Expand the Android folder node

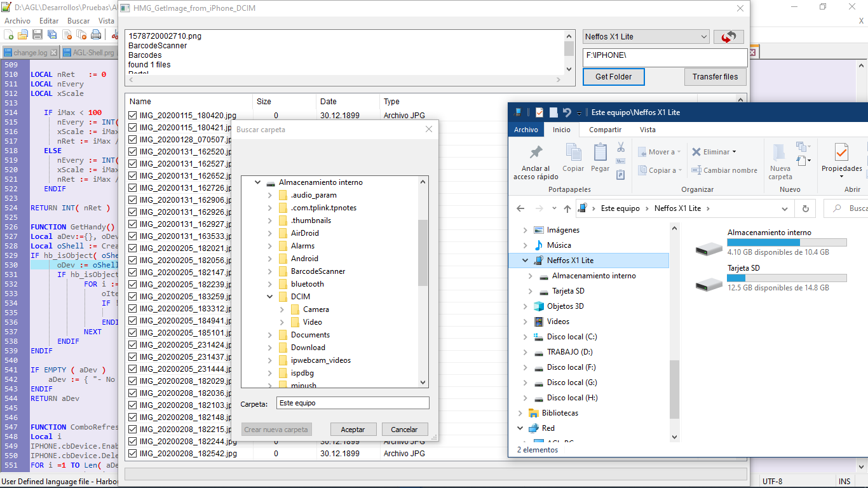[270, 259]
